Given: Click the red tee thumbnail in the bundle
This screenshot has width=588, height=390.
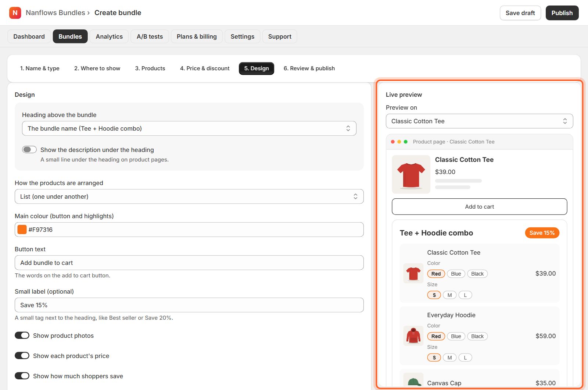Looking at the screenshot, I should 413,273.
